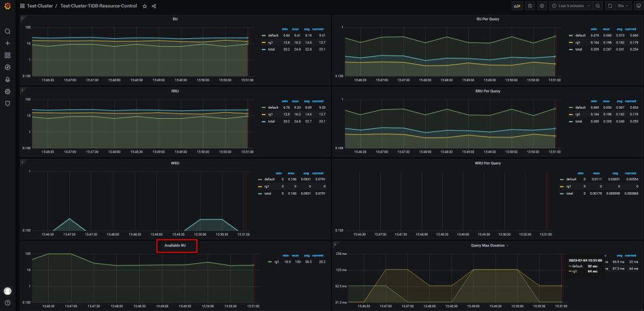Refresh the dashboard now
Viewport: 644px width, 311px height.
[x=610, y=6]
